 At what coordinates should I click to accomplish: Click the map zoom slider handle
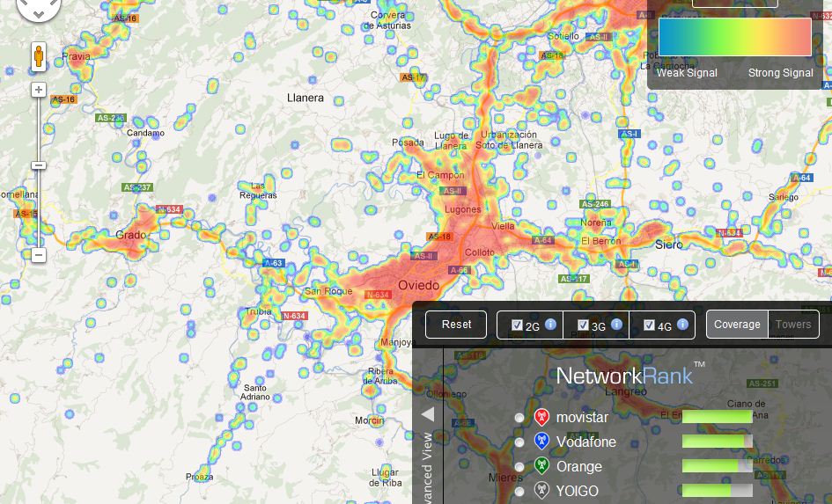(x=38, y=165)
